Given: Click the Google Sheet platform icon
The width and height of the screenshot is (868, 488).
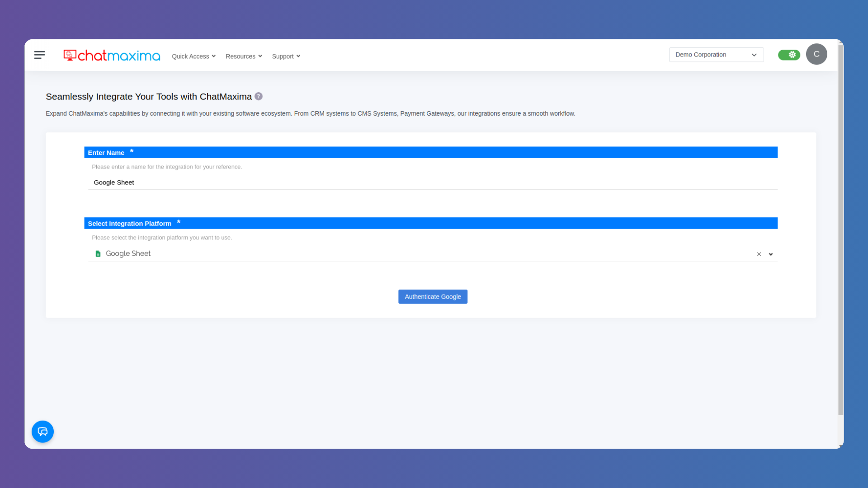Looking at the screenshot, I should point(98,253).
